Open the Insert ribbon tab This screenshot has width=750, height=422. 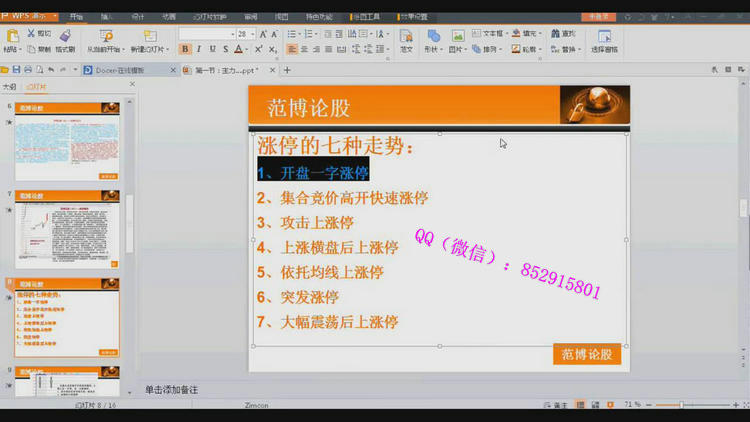(107, 17)
